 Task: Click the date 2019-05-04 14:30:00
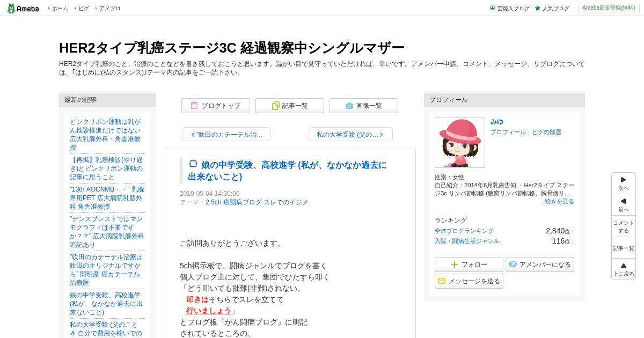(210, 194)
